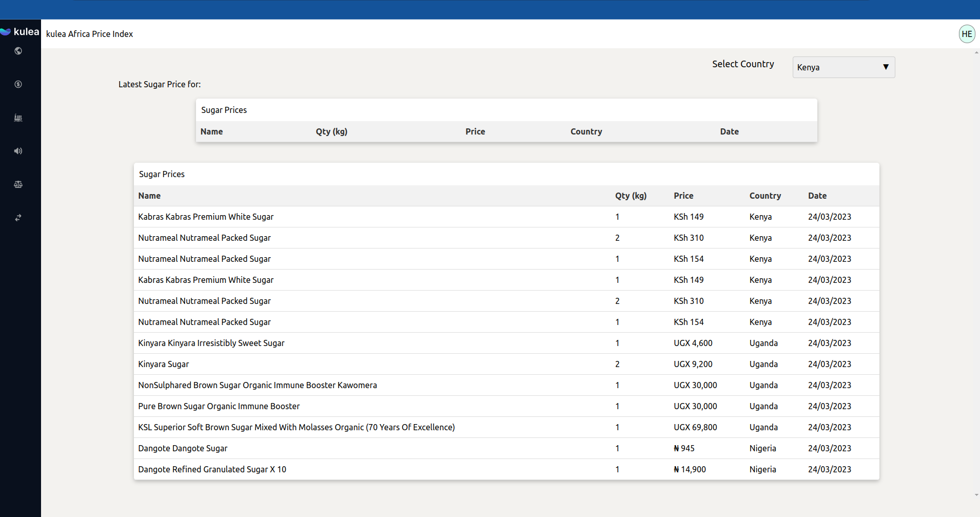
Task: Click the ₦ 14,900 price cell
Action: (x=690, y=469)
